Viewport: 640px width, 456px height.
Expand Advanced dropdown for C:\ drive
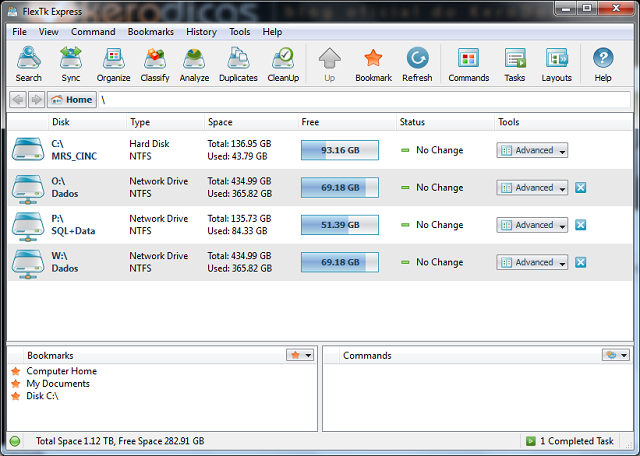pos(532,150)
